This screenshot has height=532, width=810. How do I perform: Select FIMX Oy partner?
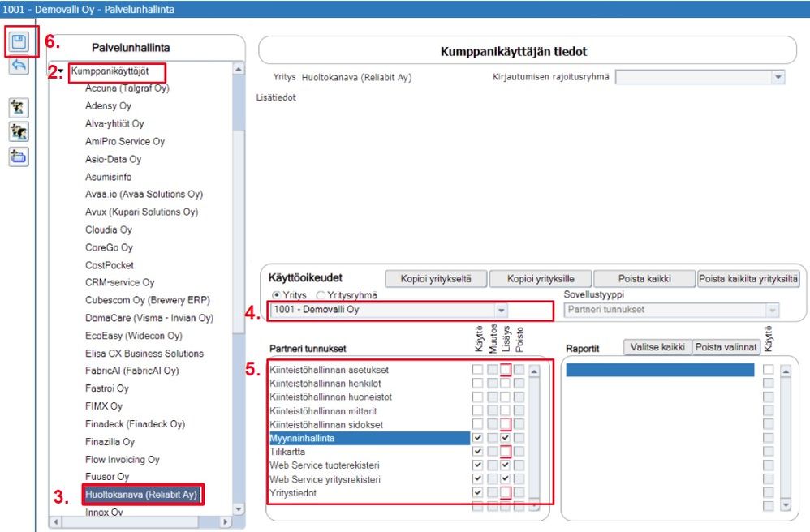(x=104, y=406)
